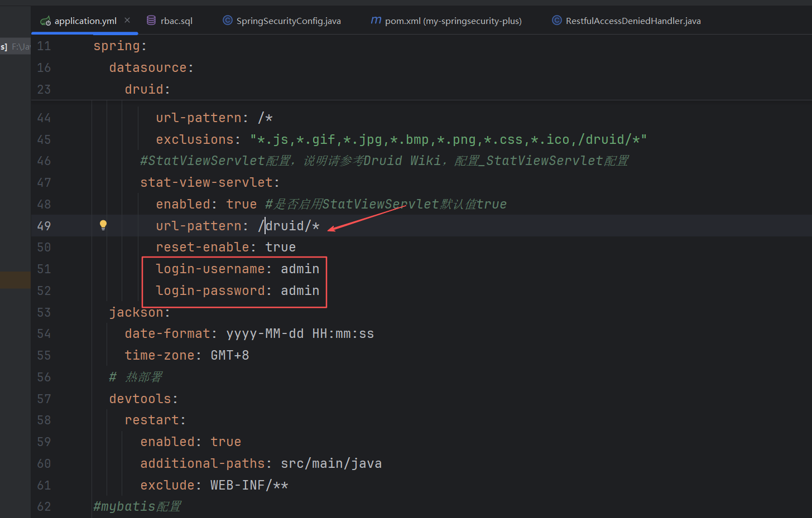
Task: Click the 'reset-enable: true' line
Action: [226, 247]
